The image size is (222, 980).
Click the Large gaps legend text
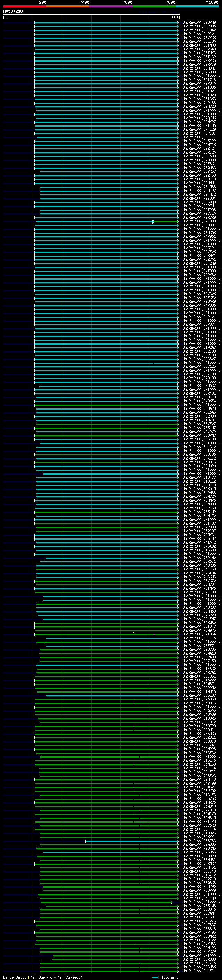[x=43, y=977]
